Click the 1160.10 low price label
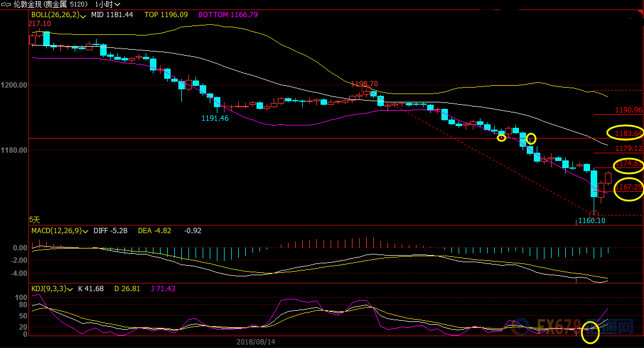 [x=591, y=221]
